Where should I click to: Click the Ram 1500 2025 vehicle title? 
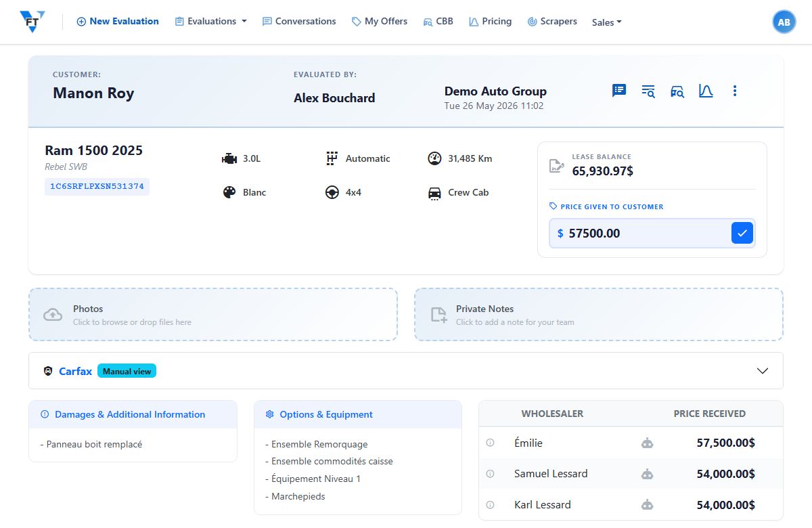pyautogui.click(x=94, y=150)
